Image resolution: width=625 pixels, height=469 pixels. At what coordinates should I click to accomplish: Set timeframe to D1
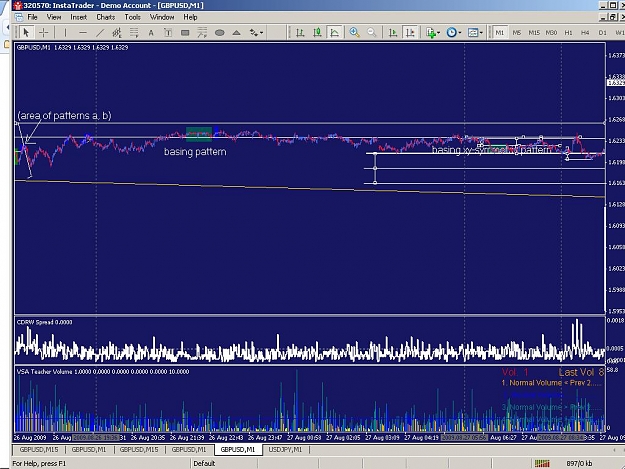click(x=602, y=33)
